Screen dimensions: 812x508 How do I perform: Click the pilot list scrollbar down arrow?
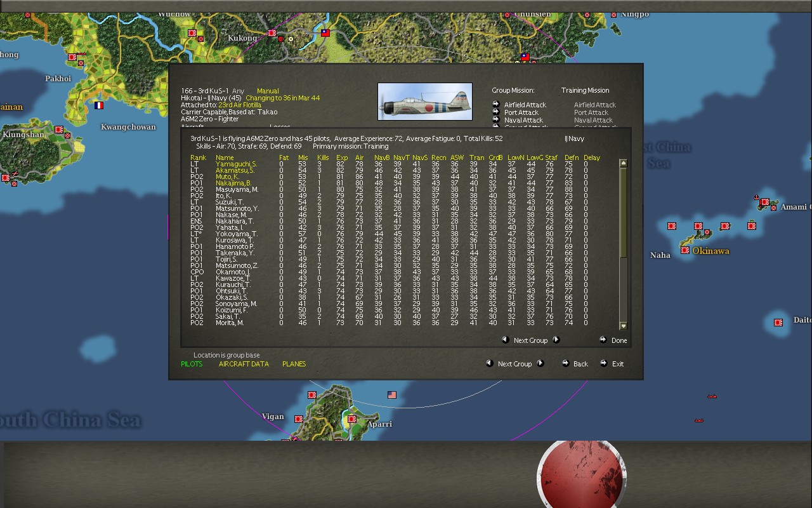click(623, 326)
